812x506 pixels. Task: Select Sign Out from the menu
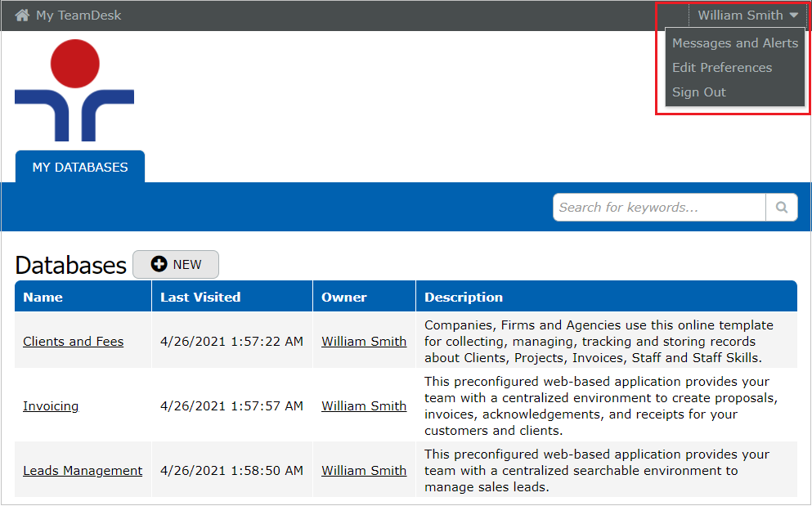tap(698, 92)
